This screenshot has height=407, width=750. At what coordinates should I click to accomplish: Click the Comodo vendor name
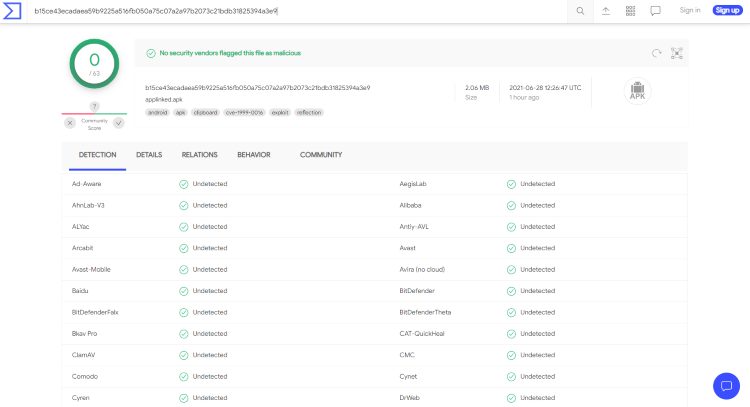[85, 376]
